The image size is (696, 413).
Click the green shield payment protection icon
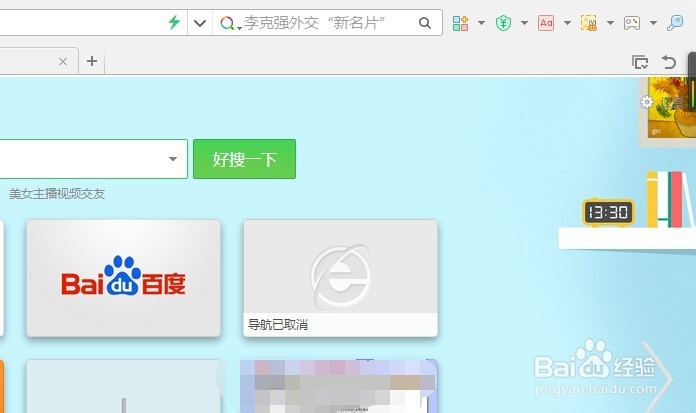tap(503, 23)
